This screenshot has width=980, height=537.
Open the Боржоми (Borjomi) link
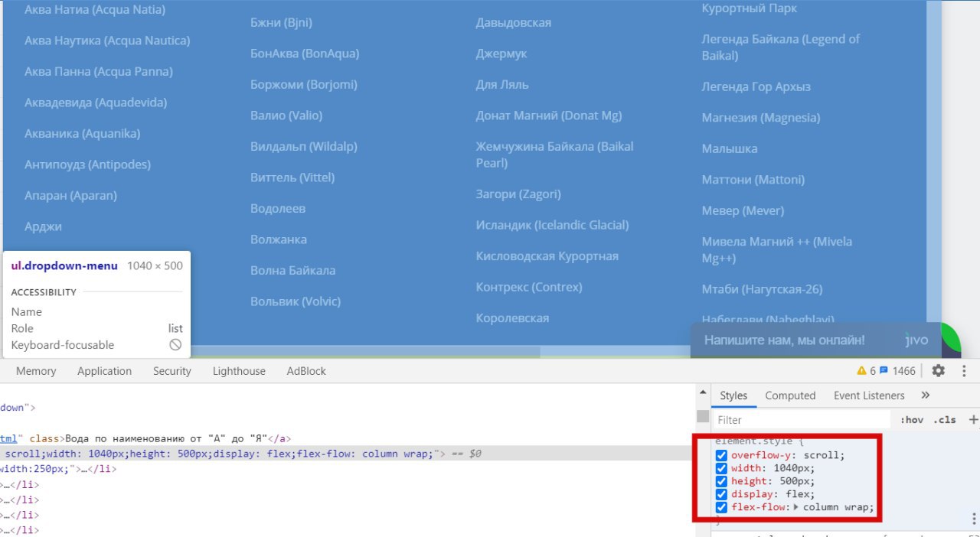point(303,84)
